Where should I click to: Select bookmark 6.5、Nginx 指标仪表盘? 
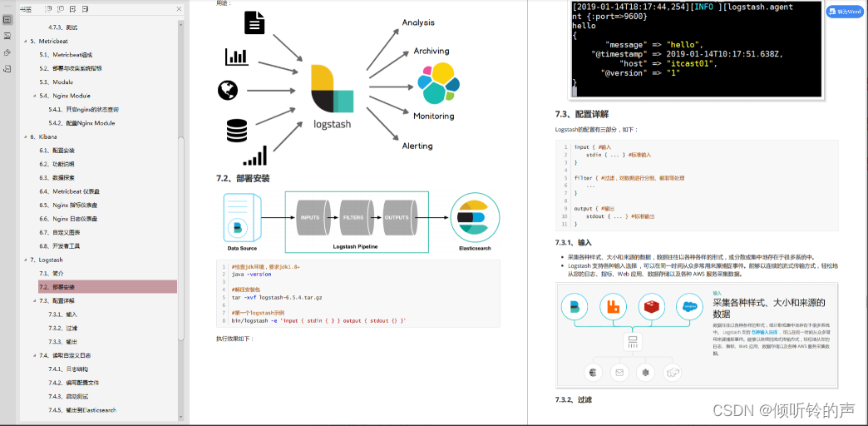[68, 205]
